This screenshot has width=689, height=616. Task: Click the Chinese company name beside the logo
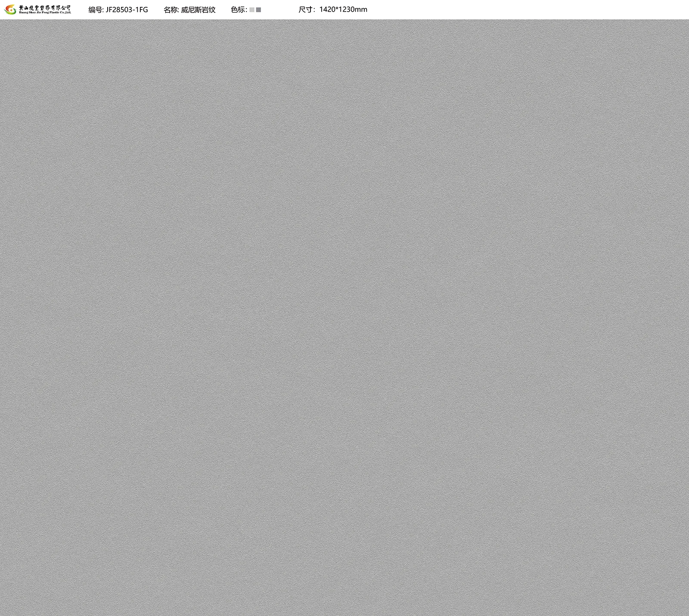coord(45,7)
